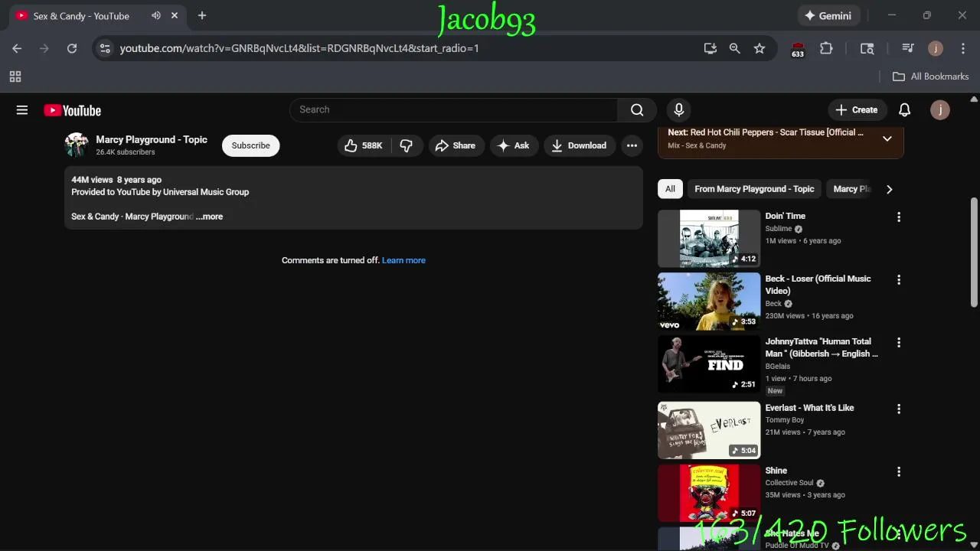This screenshot has width=980, height=551.
Task: Open Learn more about comments
Action: point(403,260)
